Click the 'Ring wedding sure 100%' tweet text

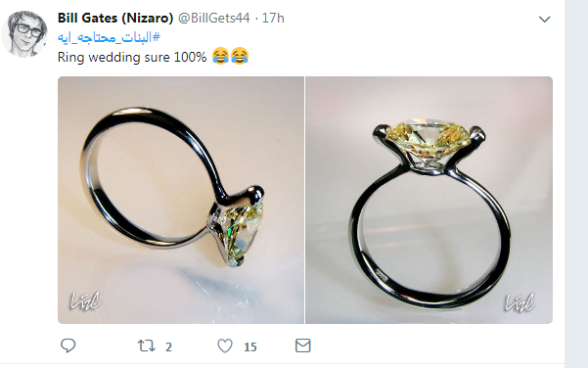click(x=132, y=57)
